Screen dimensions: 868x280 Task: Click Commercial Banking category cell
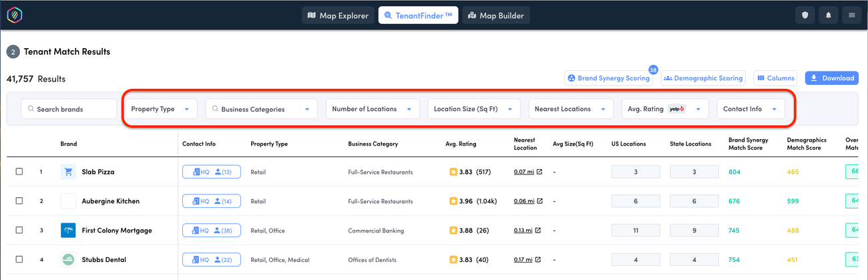pos(376,231)
